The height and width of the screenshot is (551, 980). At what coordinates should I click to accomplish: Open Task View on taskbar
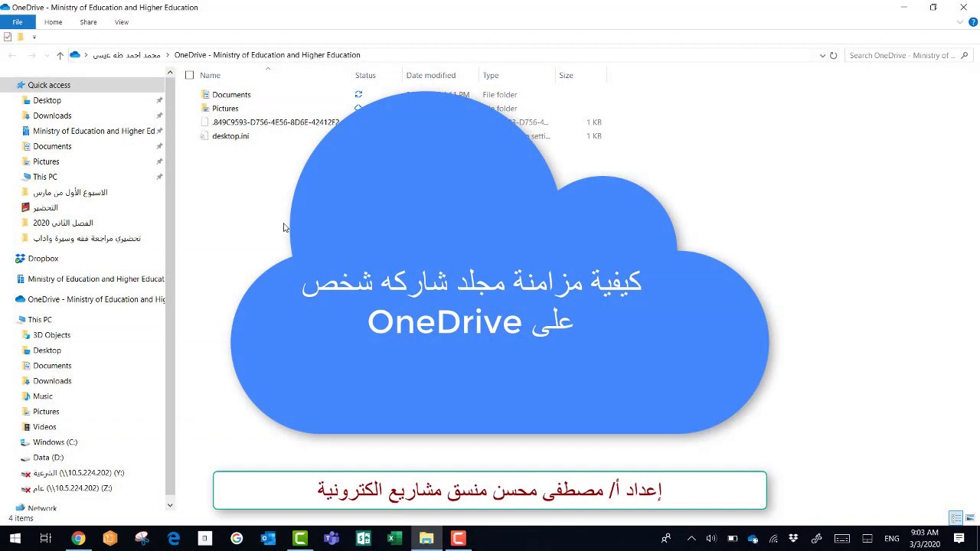(46, 539)
